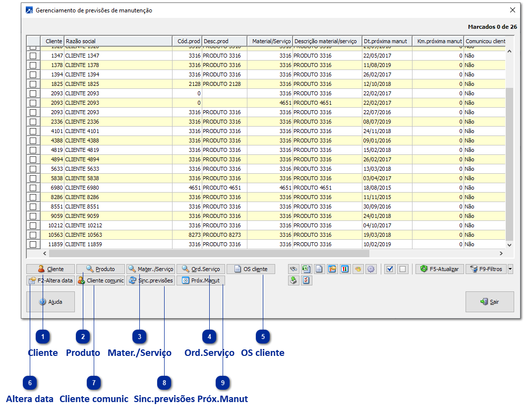This screenshot has width=532, height=413.
Task: Expand the dropdown arrow beside F9-Filtros
Action: (x=511, y=269)
